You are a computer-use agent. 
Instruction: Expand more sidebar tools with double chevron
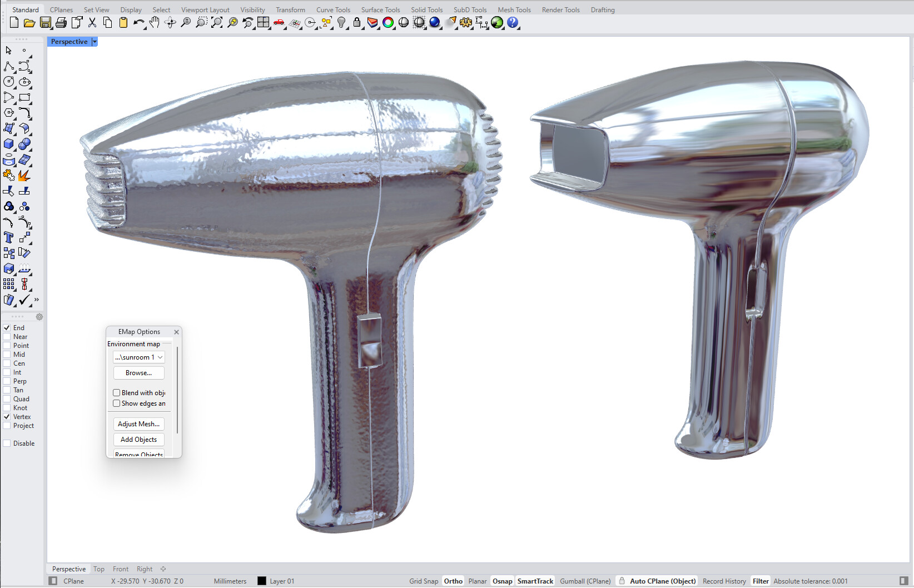(37, 300)
